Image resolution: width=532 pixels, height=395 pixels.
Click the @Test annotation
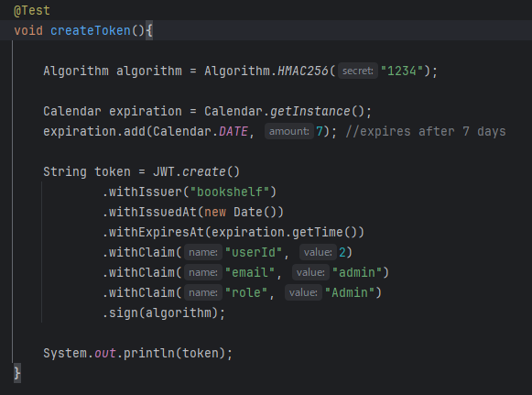(32, 10)
